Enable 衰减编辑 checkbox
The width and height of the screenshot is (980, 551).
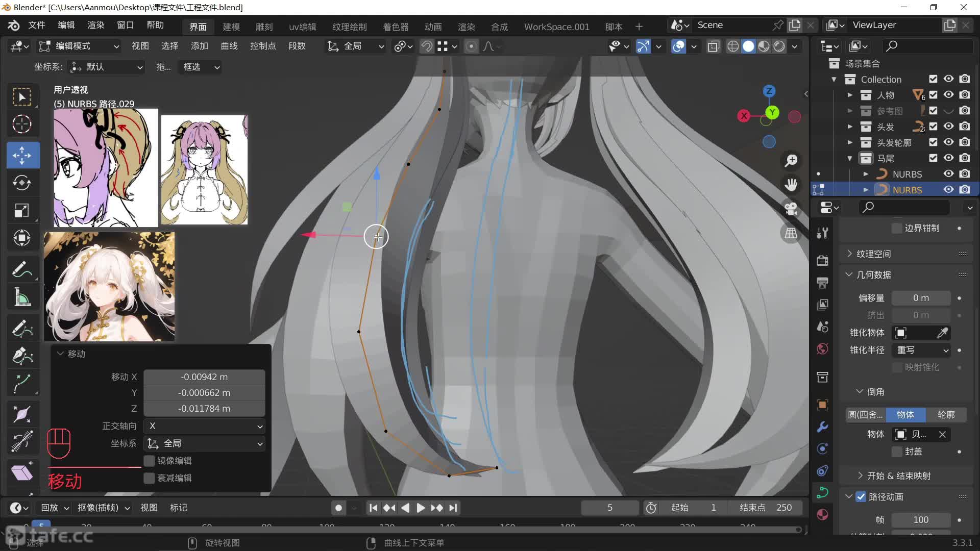pos(149,478)
